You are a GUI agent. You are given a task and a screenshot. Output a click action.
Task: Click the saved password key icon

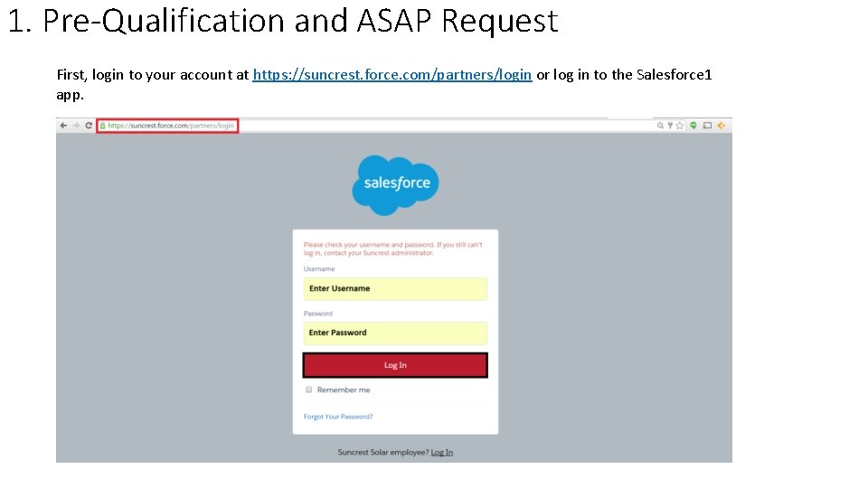670,126
